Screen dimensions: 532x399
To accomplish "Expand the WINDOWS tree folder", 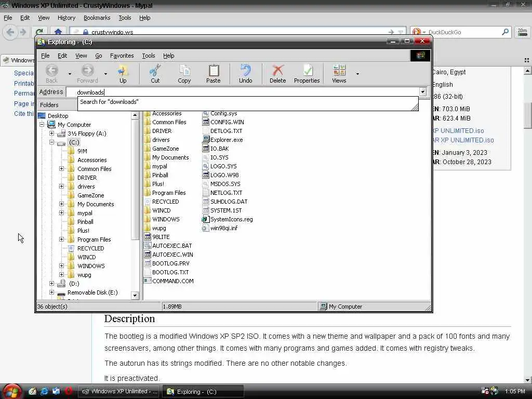I will coord(62,265).
